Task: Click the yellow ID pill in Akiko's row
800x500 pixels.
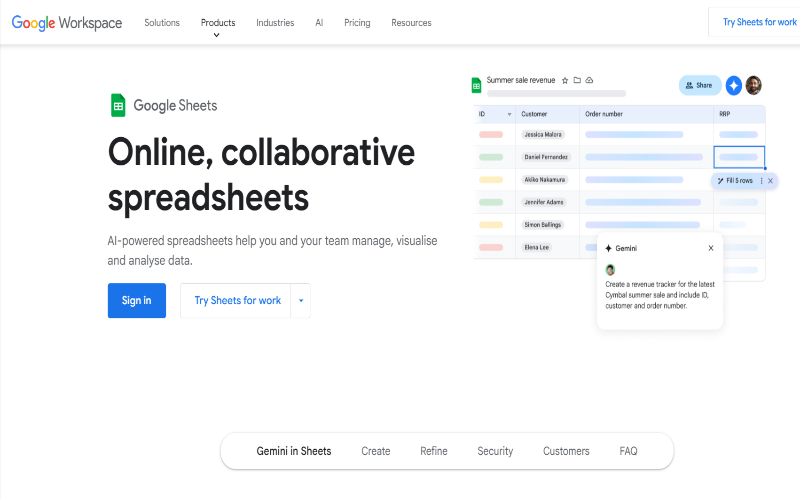Action: (x=491, y=180)
